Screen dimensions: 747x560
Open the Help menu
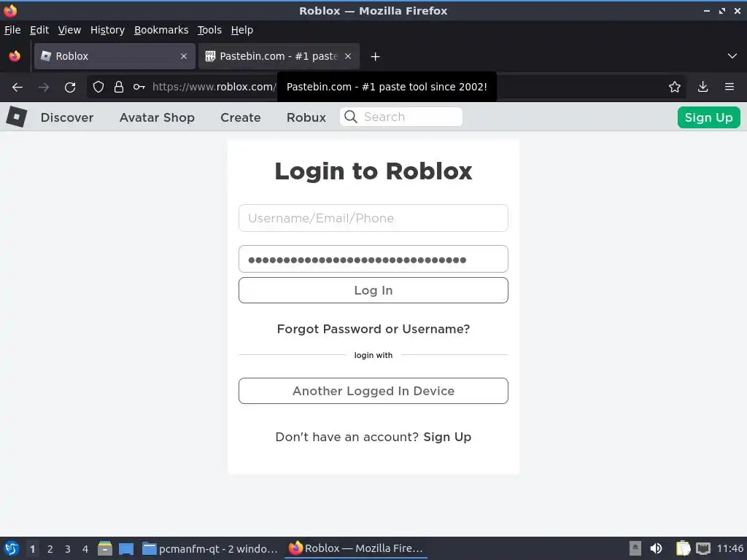[x=242, y=30]
